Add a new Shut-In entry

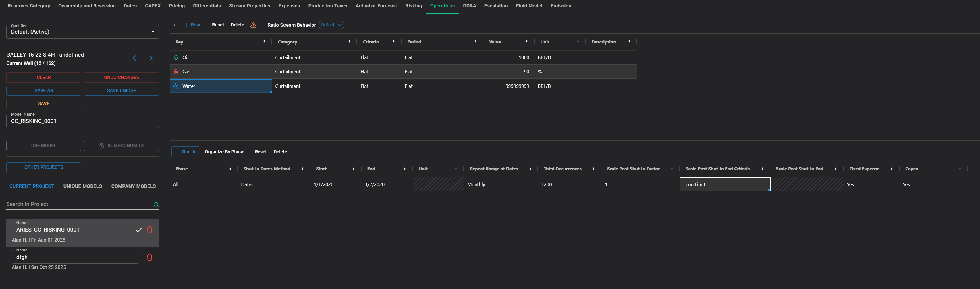pyautogui.click(x=186, y=152)
